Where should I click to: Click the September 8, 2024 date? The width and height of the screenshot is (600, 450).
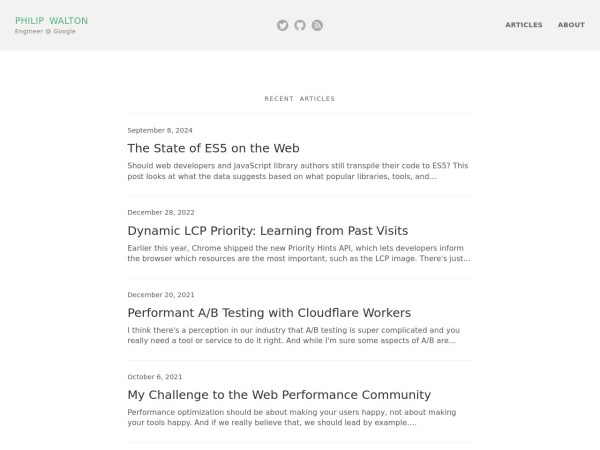pyautogui.click(x=160, y=130)
